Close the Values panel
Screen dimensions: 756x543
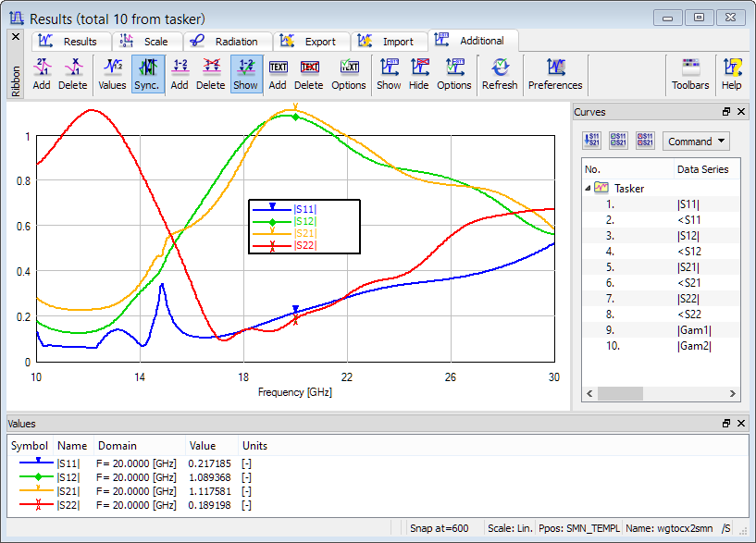pyautogui.click(x=741, y=423)
